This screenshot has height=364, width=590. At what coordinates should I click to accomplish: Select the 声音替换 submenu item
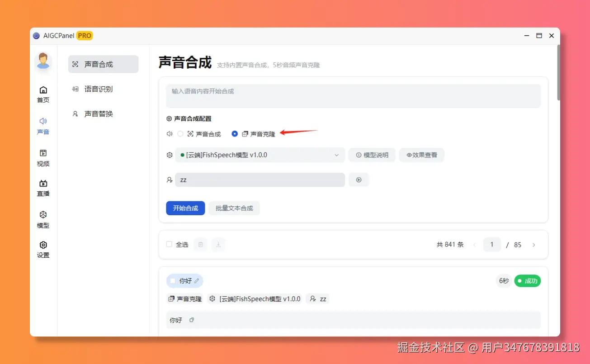click(x=103, y=114)
